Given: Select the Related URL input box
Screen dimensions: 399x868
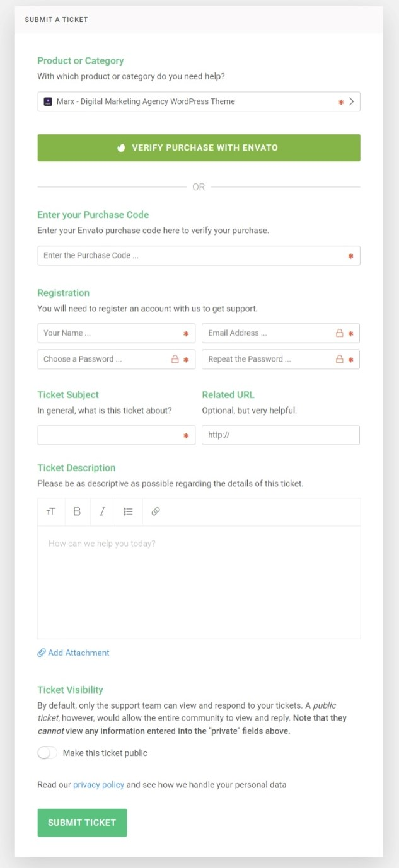Looking at the screenshot, I should [x=280, y=435].
